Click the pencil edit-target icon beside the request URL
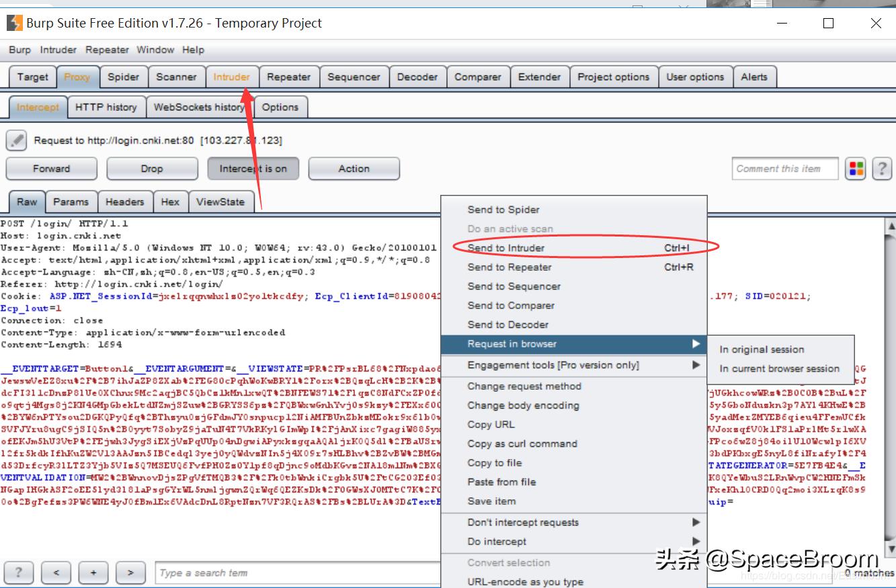896x588 pixels. click(16, 140)
